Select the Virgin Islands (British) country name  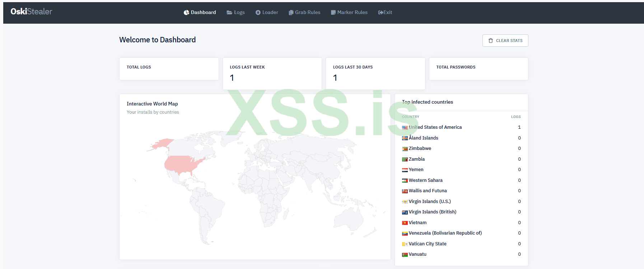click(x=433, y=212)
